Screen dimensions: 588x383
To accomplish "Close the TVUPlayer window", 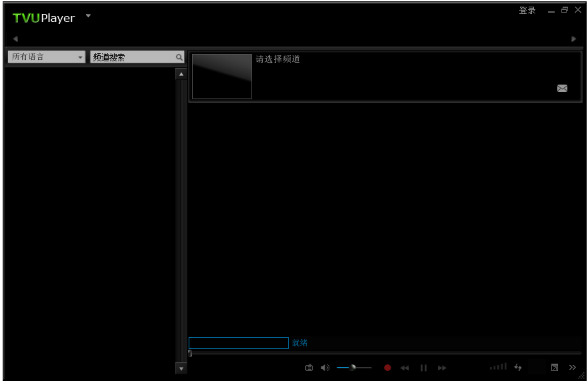I will pos(578,10).
